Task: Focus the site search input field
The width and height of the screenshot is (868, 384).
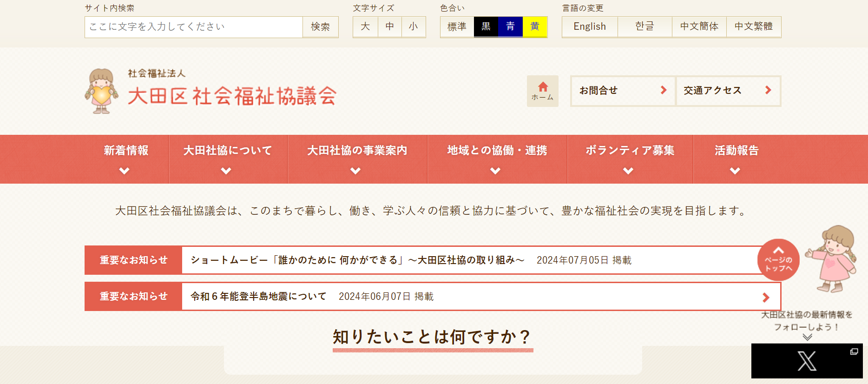Action: coord(194,27)
